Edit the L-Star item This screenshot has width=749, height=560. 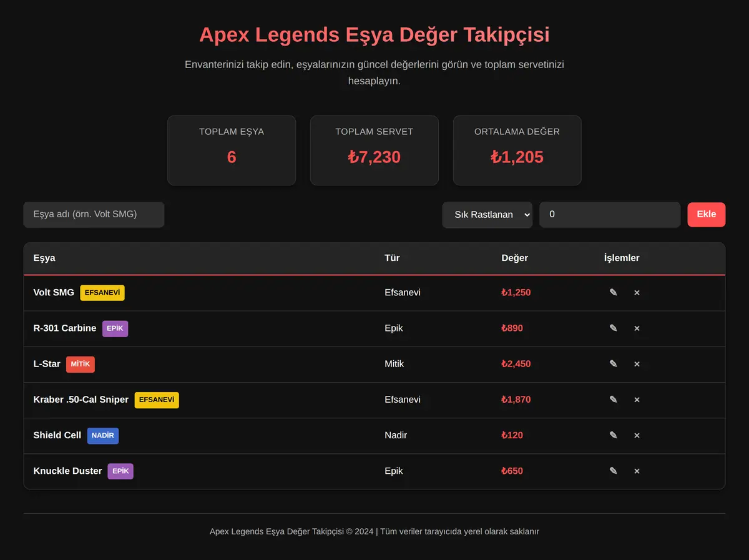[613, 364]
